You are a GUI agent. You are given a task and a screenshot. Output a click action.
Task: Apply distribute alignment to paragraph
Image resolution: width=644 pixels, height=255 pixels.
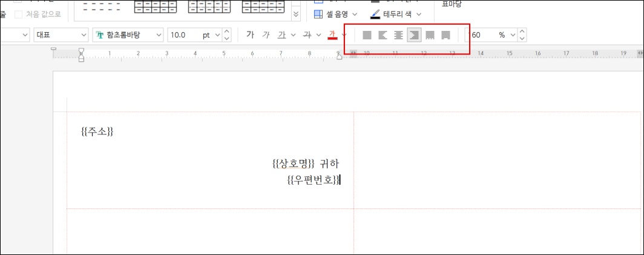(430, 35)
